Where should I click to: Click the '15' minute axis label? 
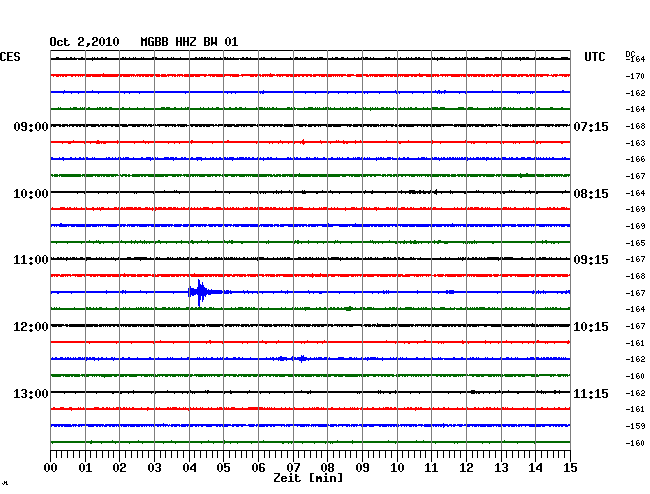click(570, 467)
